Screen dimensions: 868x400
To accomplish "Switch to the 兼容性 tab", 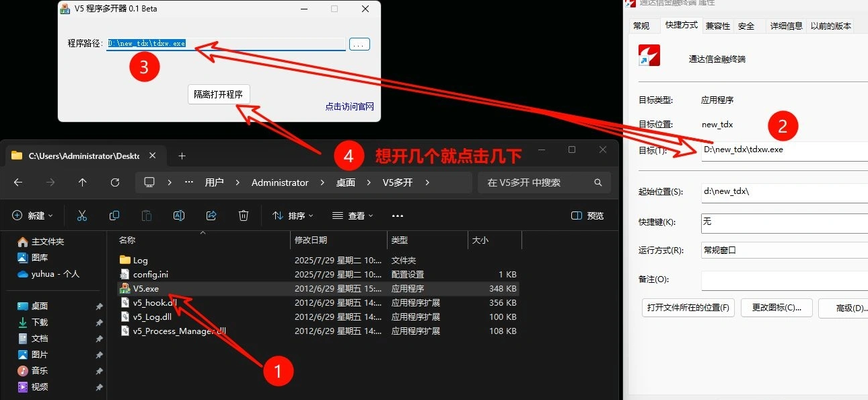I will pyautogui.click(x=717, y=26).
